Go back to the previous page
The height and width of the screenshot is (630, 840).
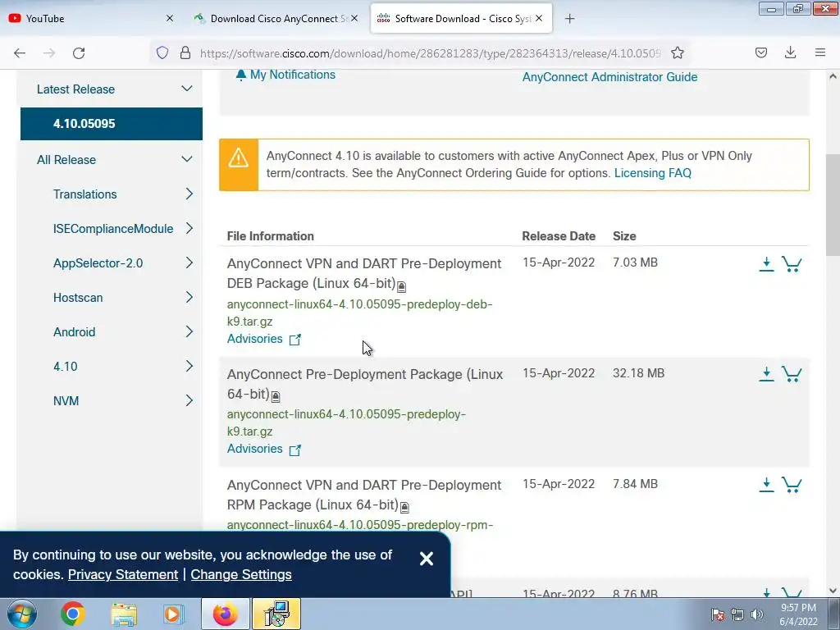click(x=20, y=53)
